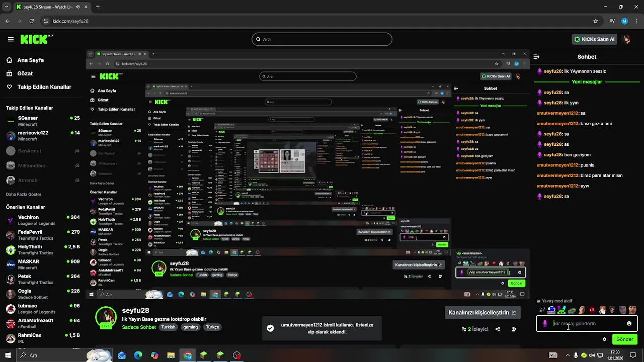Viewport: 644px width, 362px height.
Task: Select offline channel Militumderx
Action: tap(43, 165)
